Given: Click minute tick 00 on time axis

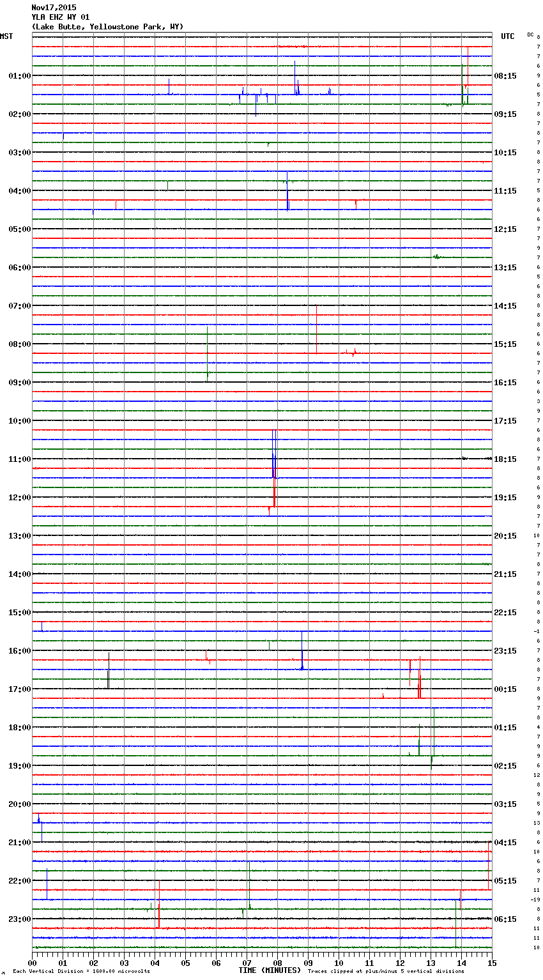Looking at the screenshot, I should coord(32,963).
